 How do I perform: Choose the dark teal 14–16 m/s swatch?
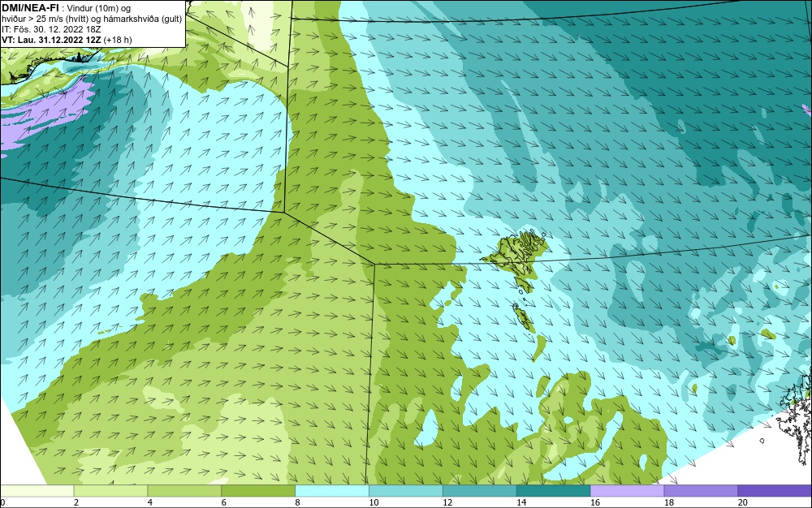[x=553, y=490]
